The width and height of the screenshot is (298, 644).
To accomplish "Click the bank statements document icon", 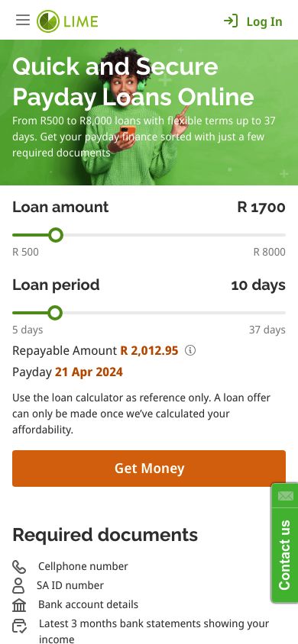I will tap(19, 626).
